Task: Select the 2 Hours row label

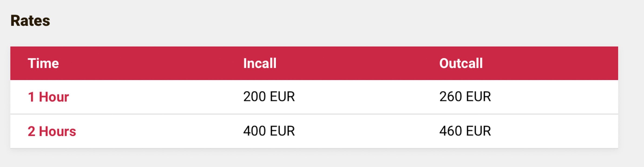Action: pyautogui.click(x=52, y=131)
